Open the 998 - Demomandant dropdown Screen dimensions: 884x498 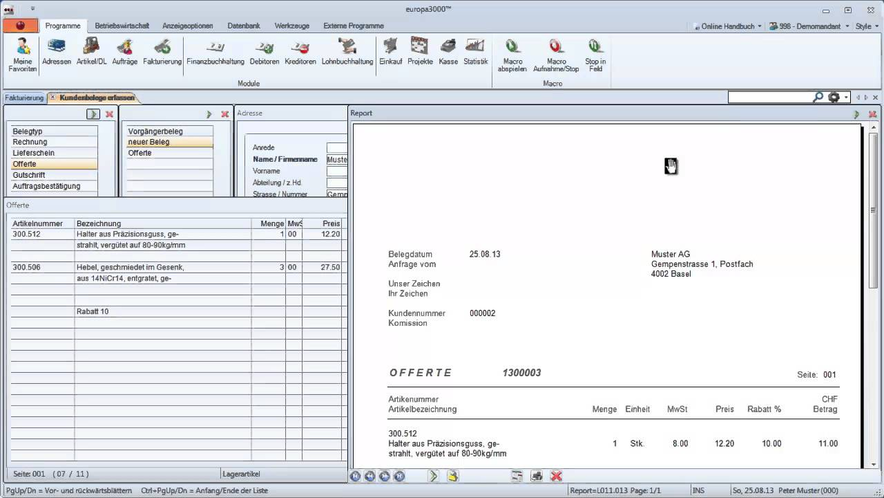(808, 26)
